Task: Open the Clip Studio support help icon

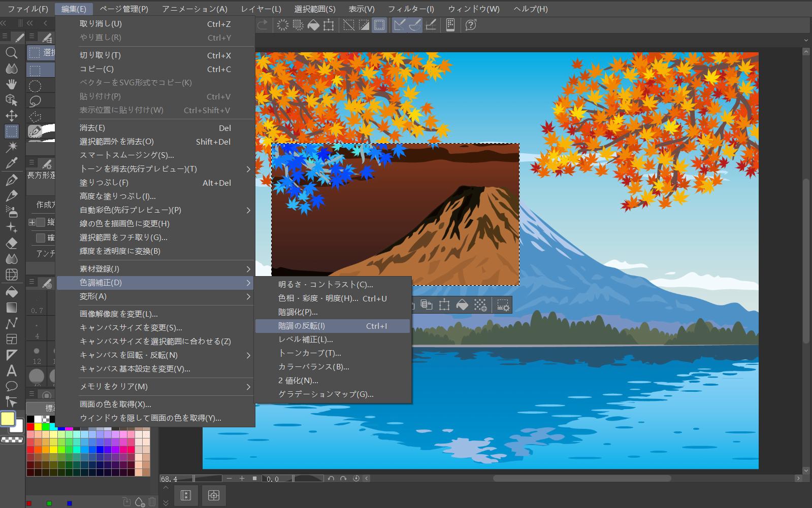Action: (471, 25)
